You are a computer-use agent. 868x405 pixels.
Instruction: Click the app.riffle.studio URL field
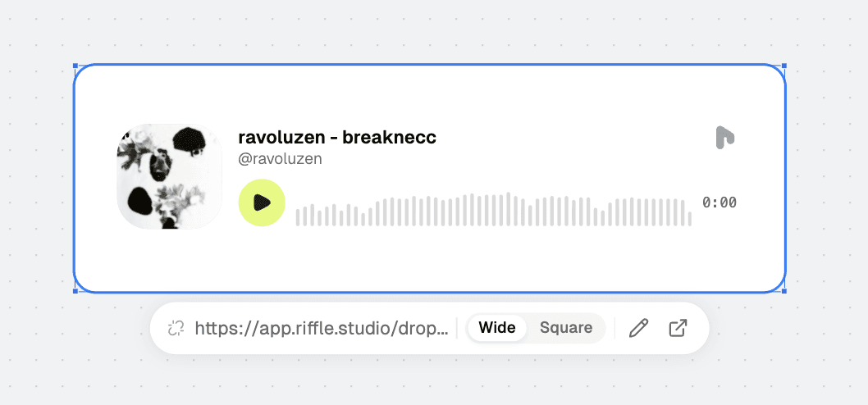(322, 328)
